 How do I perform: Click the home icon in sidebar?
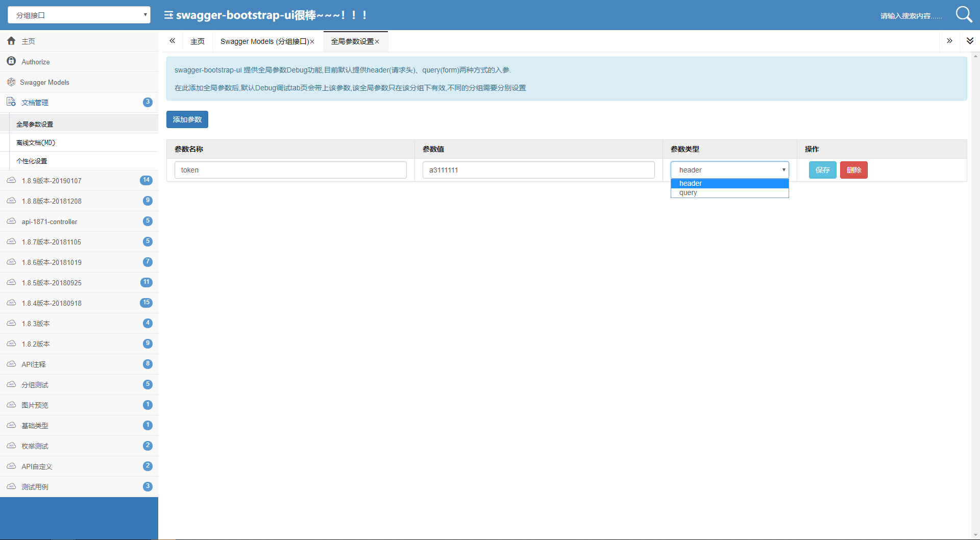[11, 41]
